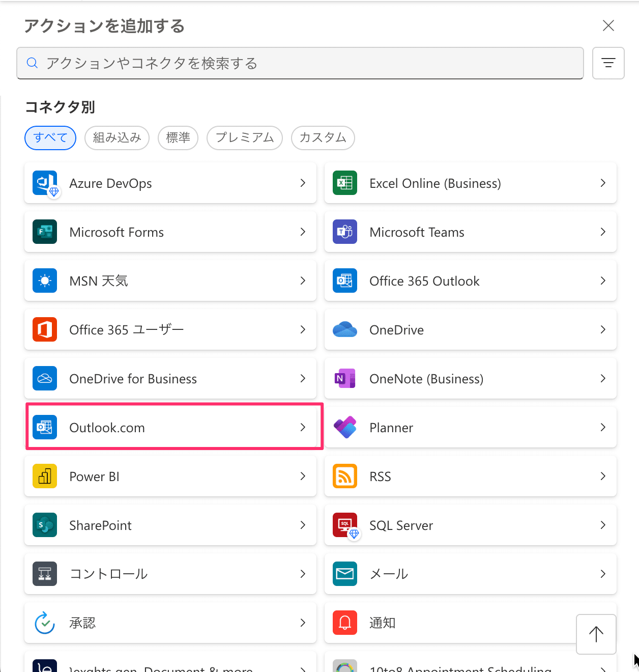This screenshot has width=639, height=672.
Task: Open the Office 365 ユーザー connector
Action: [170, 330]
